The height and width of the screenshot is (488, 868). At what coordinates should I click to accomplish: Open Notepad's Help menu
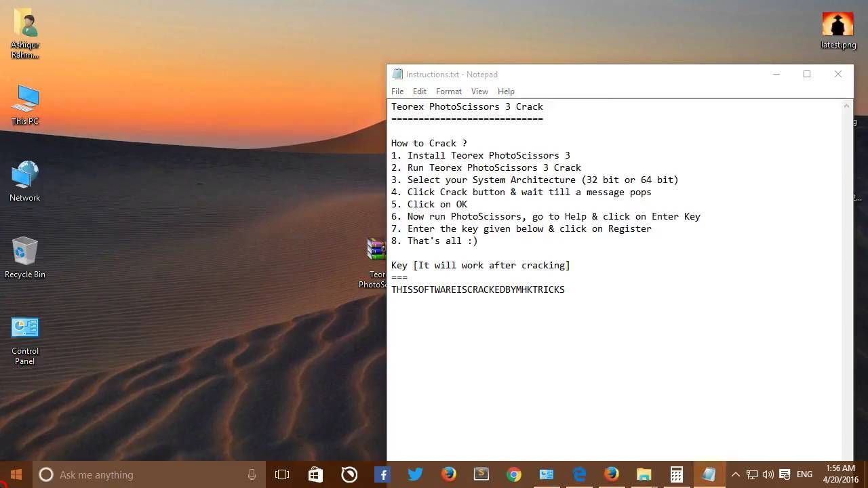pos(506,91)
